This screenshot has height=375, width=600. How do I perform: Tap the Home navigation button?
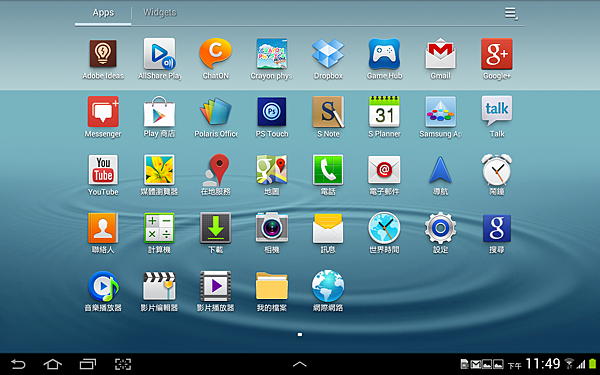(x=53, y=364)
